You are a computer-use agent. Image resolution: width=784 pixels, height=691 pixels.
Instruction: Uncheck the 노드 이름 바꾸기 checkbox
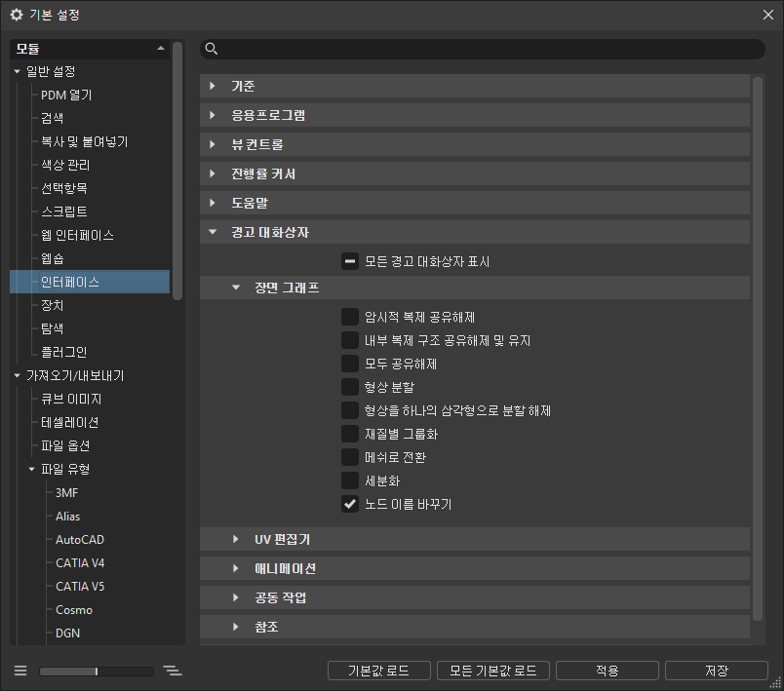pyautogui.click(x=350, y=504)
